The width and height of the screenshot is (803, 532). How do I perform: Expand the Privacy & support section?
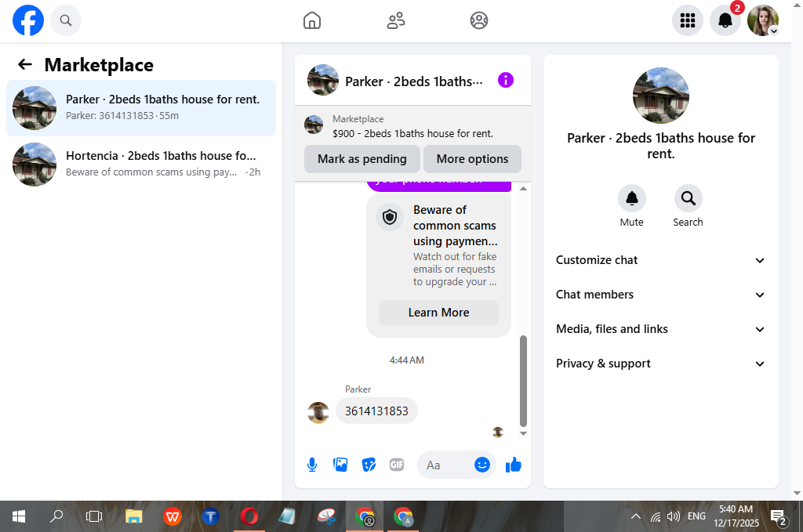click(660, 364)
